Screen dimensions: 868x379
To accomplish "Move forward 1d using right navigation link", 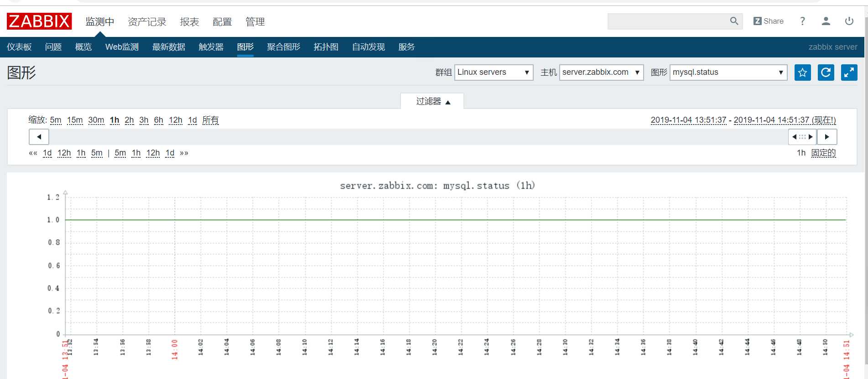I will pyautogui.click(x=170, y=153).
